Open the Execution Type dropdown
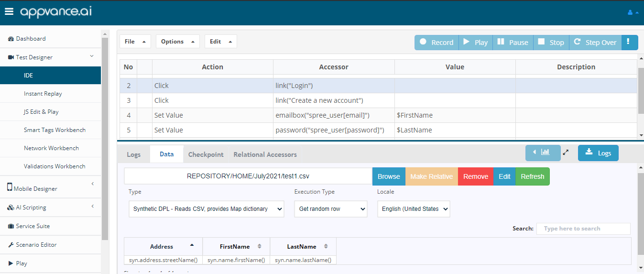 tap(331, 209)
